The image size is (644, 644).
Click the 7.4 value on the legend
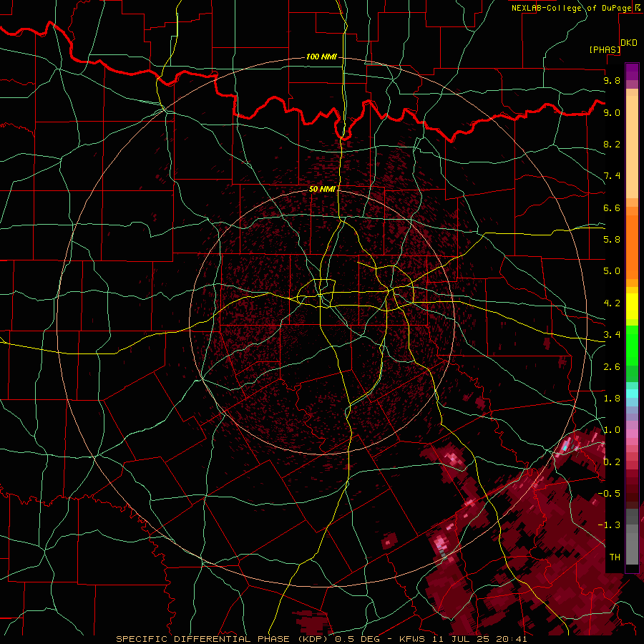click(612, 176)
